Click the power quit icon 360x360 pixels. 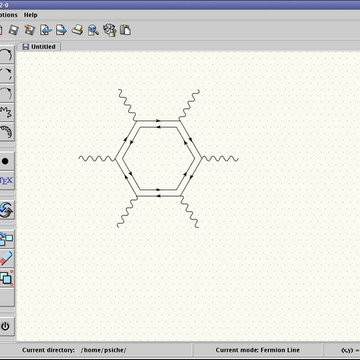pyautogui.click(x=5, y=326)
